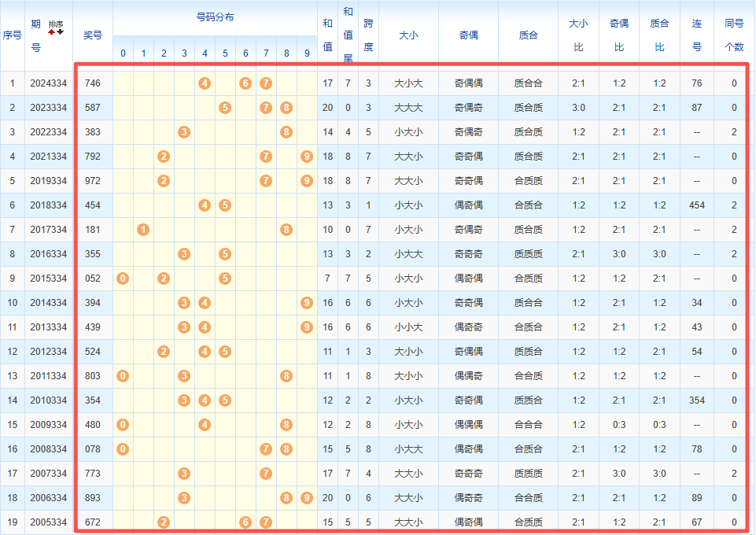Click the 连号 value 454 in row 6

click(696, 205)
